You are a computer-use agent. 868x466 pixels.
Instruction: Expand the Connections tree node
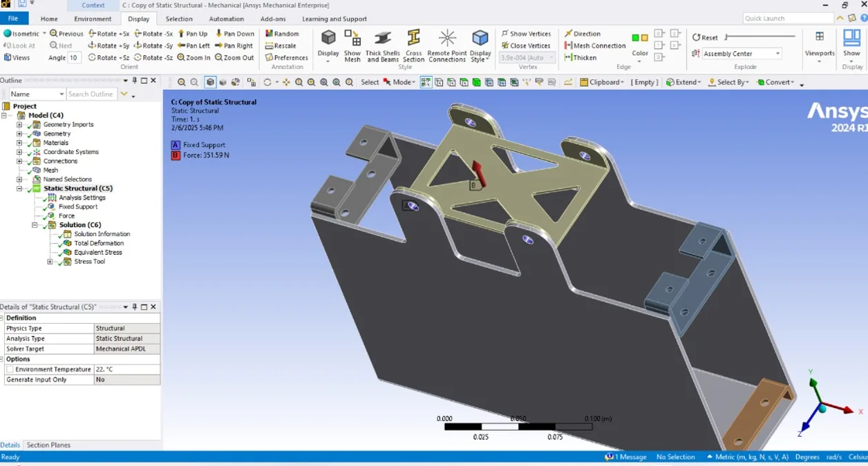(x=19, y=161)
